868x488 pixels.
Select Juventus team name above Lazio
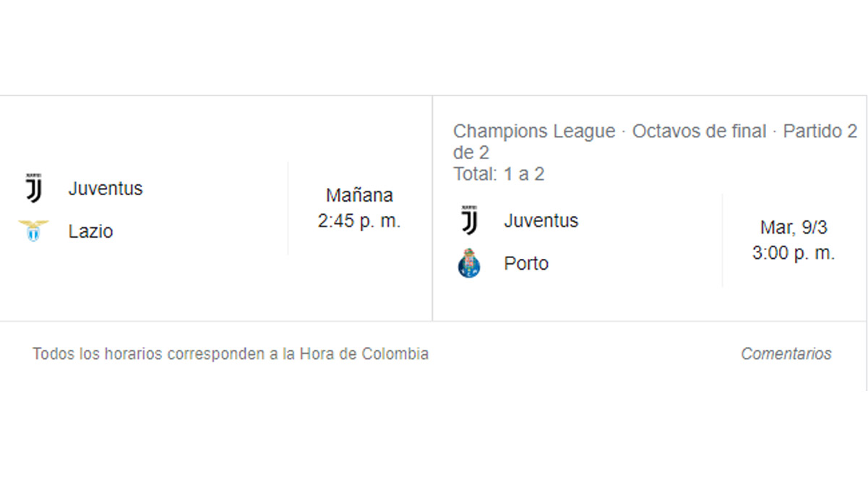pos(106,189)
